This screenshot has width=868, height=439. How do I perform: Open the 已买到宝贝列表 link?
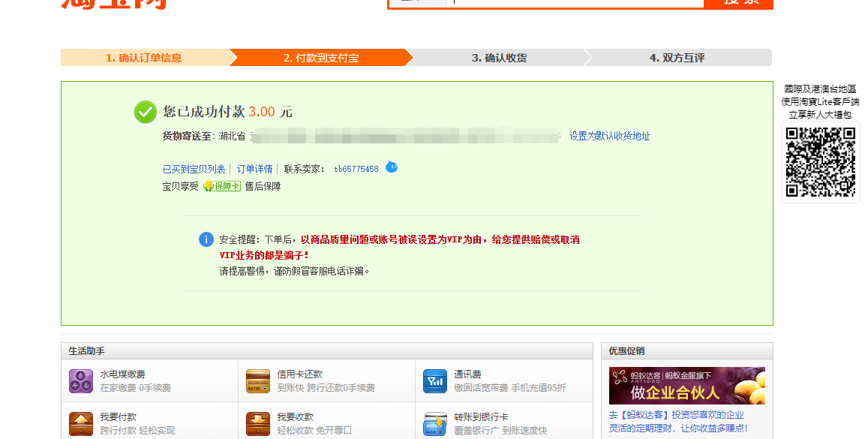tap(194, 169)
